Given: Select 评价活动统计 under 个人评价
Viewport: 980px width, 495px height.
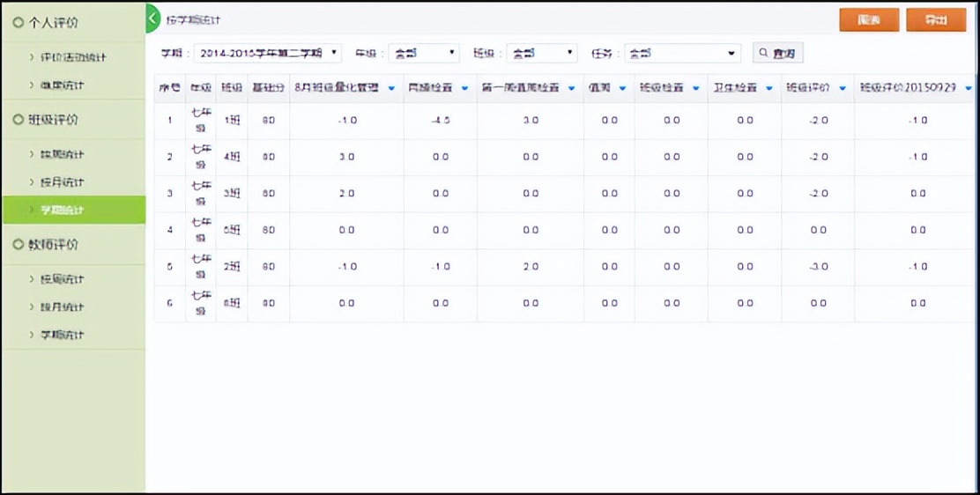Looking at the screenshot, I should click(73, 57).
